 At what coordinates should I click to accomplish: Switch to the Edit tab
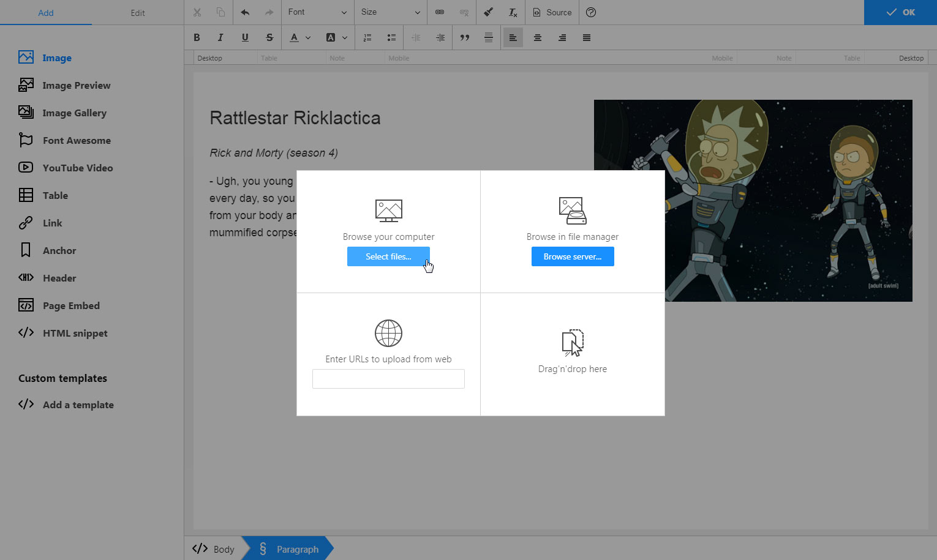tap(138, 12)
